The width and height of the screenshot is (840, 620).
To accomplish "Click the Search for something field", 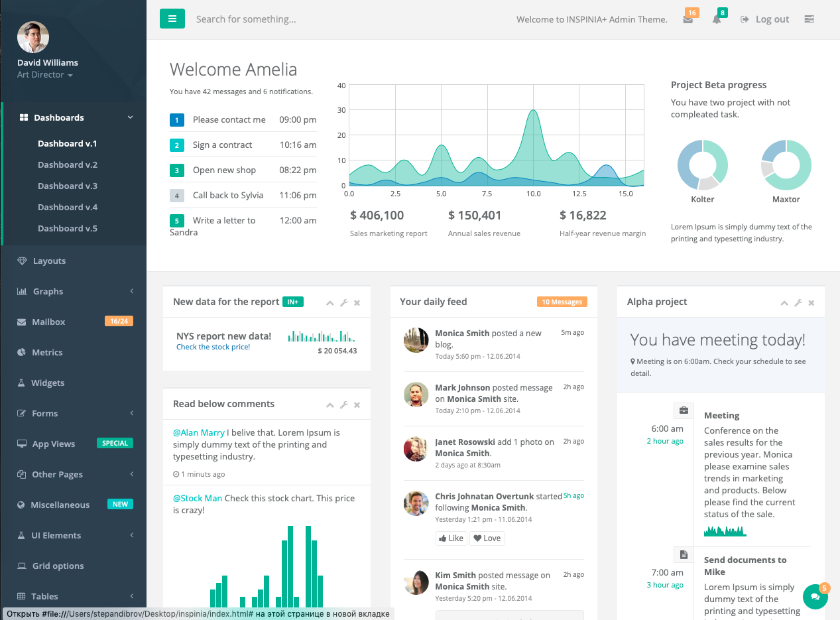I will click(x=246, y=19).
